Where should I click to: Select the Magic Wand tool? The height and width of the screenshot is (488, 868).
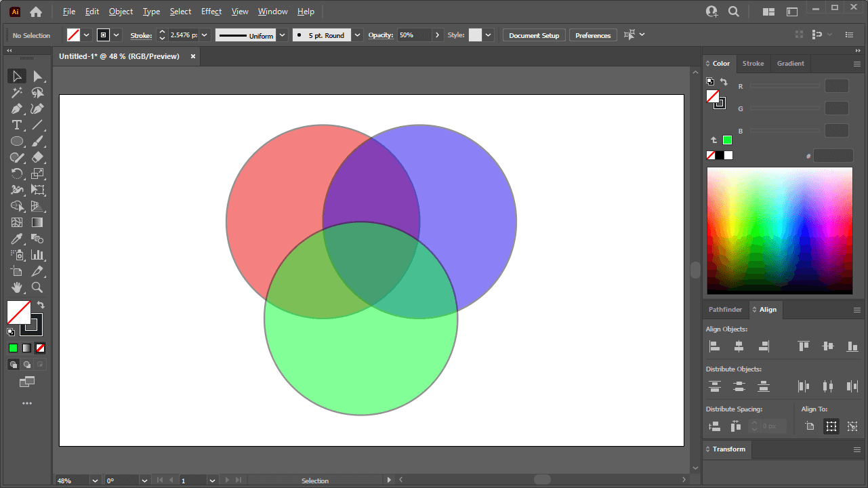click(x=17, y=92)
